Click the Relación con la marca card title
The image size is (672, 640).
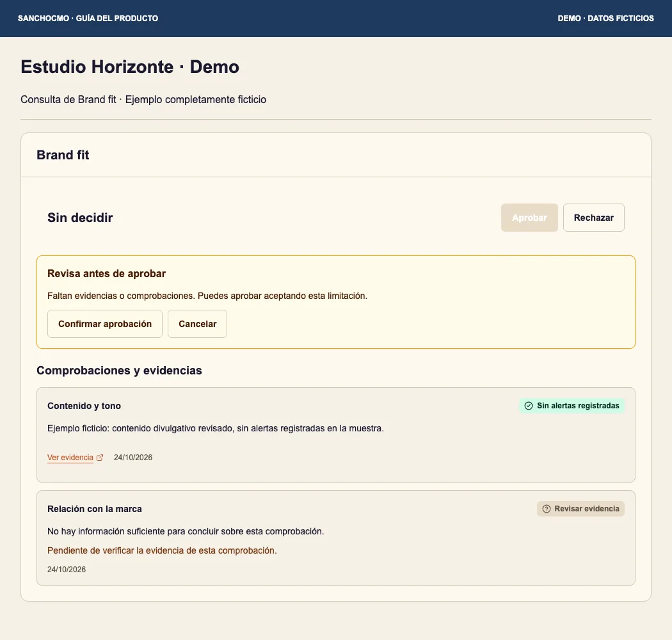pyautogui.click(x=94, y=509)
